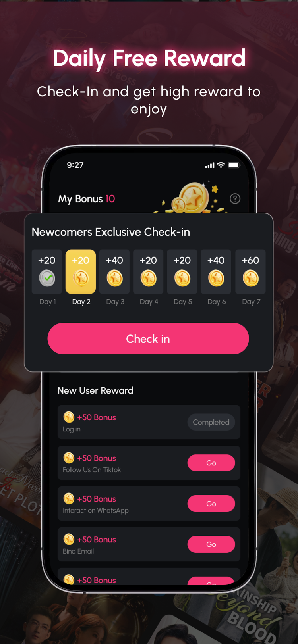Tap the coin icon beside Log in bonus
This screenshot has height=644, width=298.
[69, 417]
